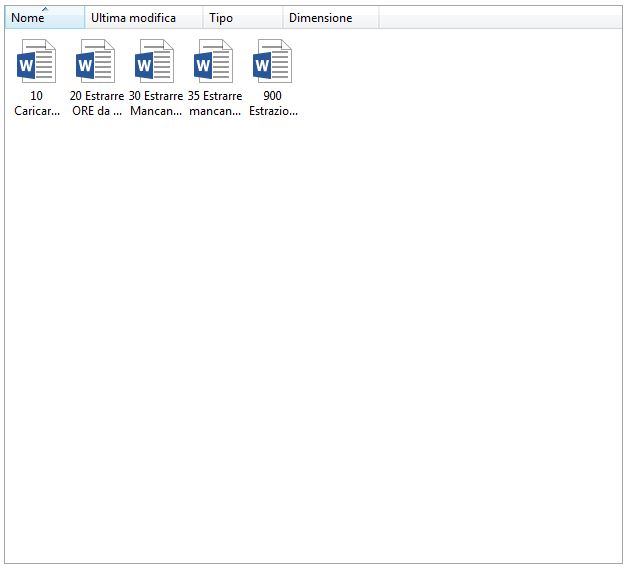Image resolution: width=628 pixels, height=567 pixels.
Task: Select the '20 Estrarre ORE da...' Word file icon
Action: 96,62
